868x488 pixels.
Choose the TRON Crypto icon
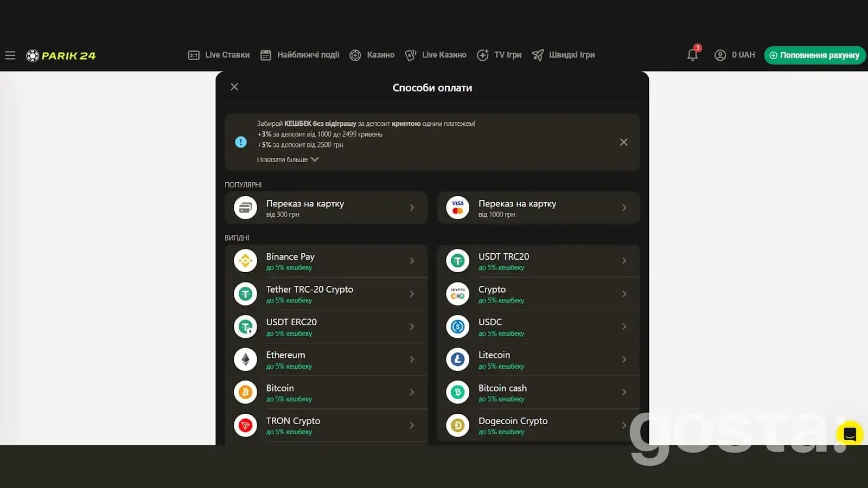pos(245,426)
